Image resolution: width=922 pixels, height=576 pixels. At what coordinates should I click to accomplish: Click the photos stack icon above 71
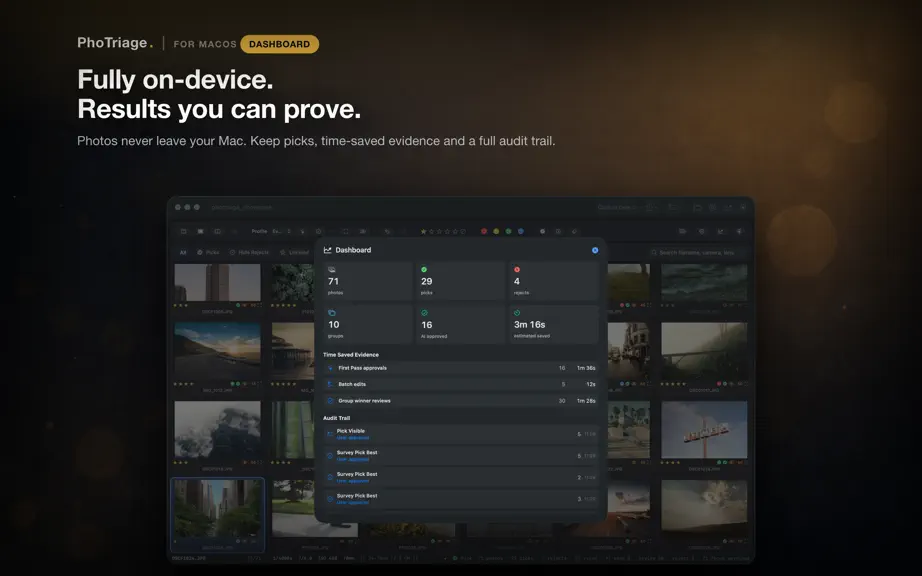pos(332,270)
